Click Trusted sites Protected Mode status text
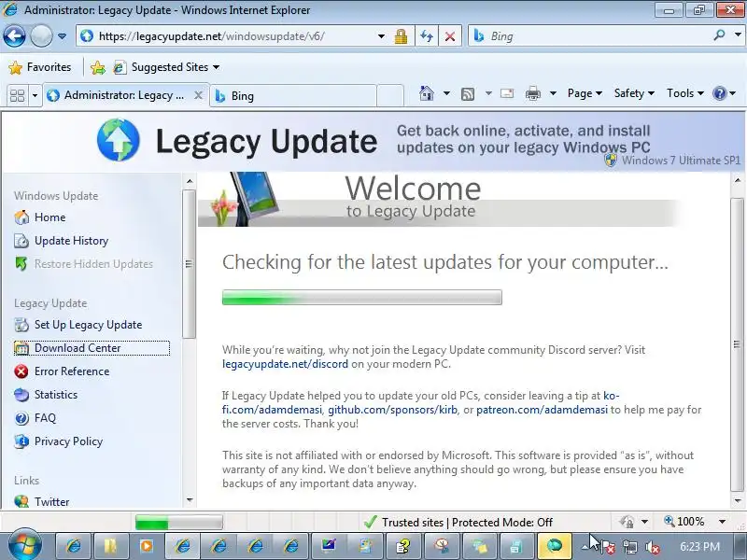Image resolution: width=747 pixels, height=560 pixels. [467, 523]
